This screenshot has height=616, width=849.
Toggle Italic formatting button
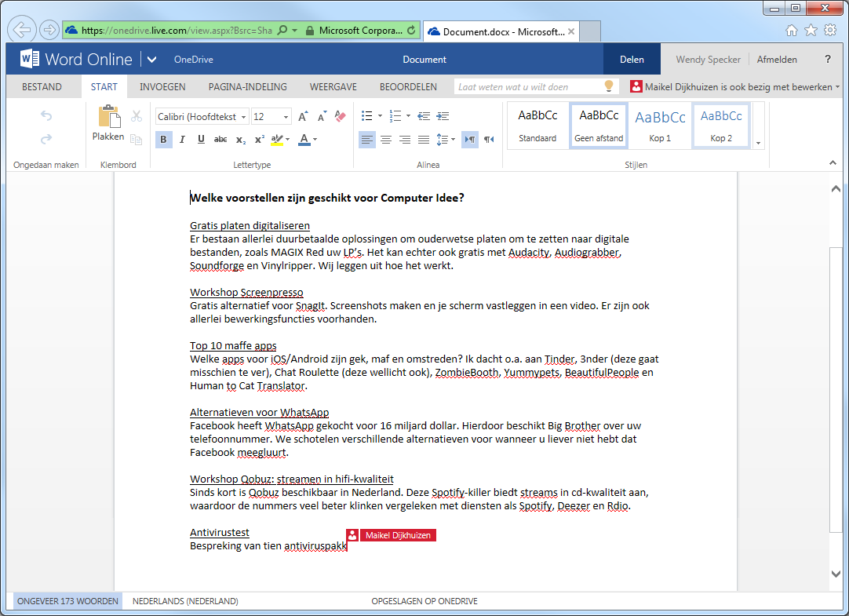pos(183,140)
